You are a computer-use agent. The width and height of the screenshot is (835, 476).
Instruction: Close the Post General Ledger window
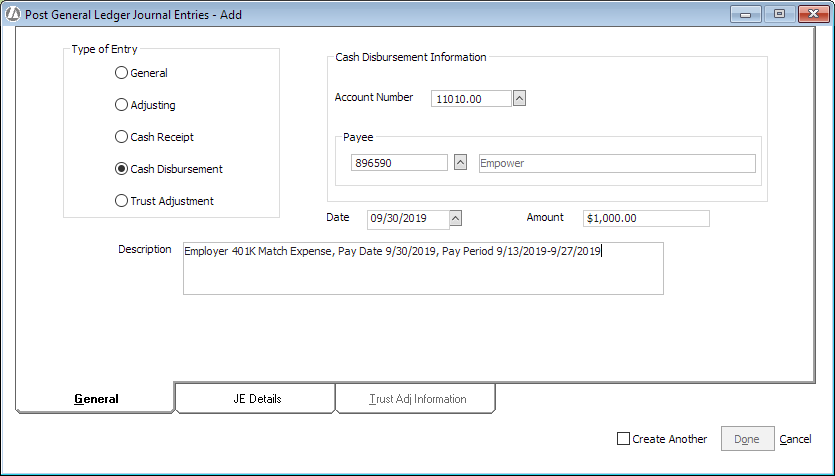[x=814, y=14]
